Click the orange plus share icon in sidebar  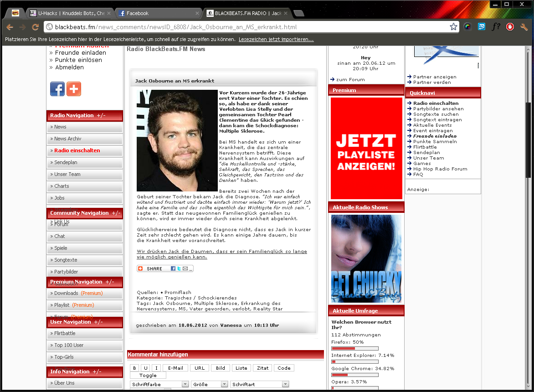click(73, 89)
